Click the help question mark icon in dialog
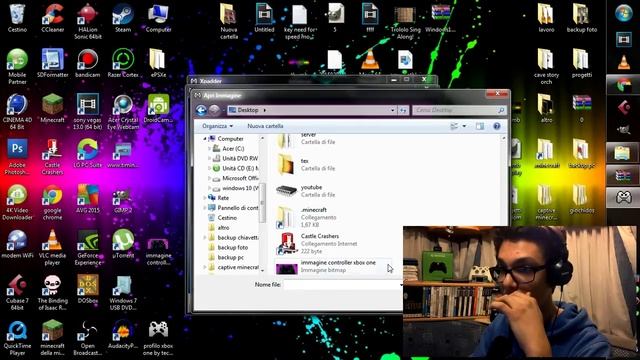 497,126
